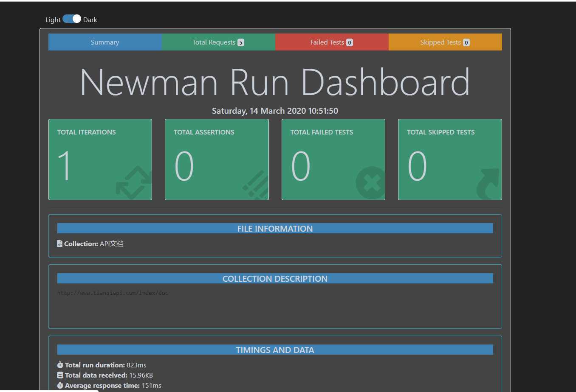Click the TOTAL FAILED TESTS card
Screen dimensions: 576x392
(333, 160)
